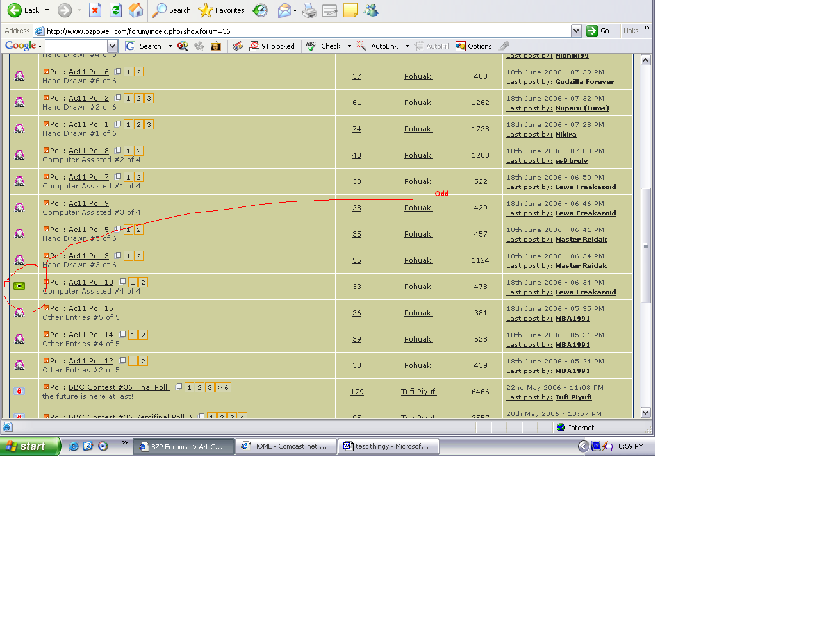Open the Windows Start menu

tap(30, 446)
